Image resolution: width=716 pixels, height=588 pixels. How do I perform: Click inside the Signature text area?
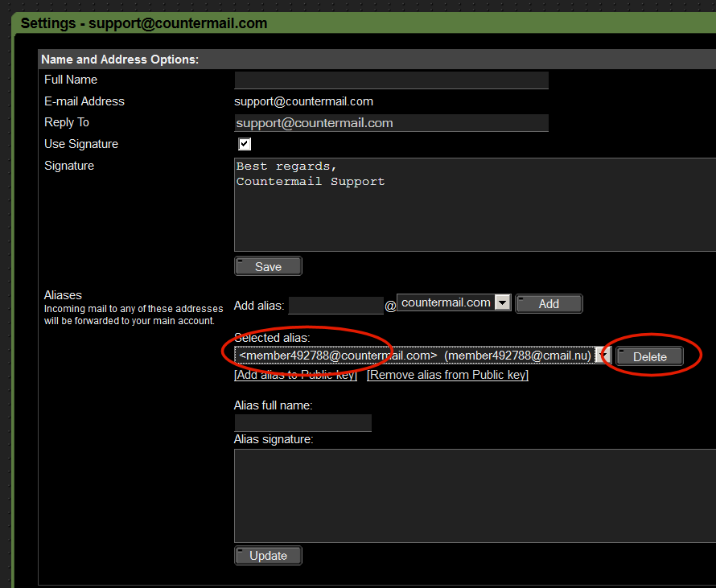click(x=475, y=204)
